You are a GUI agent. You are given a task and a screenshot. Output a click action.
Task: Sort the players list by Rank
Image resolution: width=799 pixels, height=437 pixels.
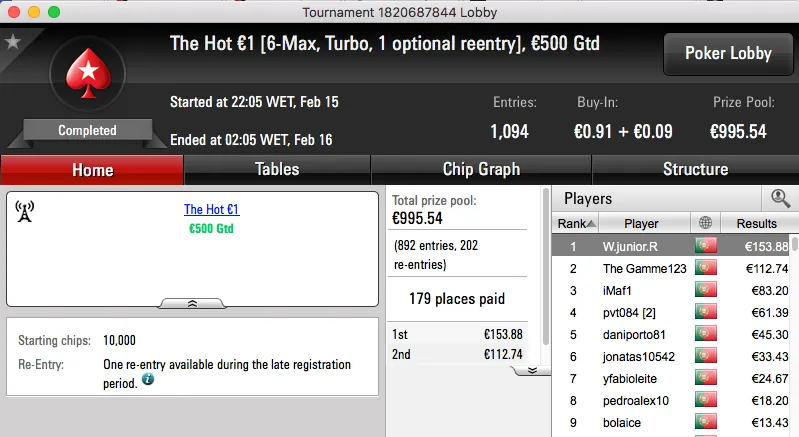[x=577, y=224]
